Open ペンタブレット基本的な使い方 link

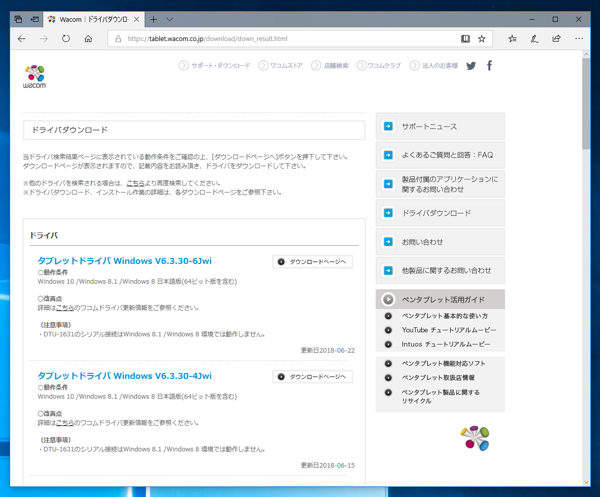(445, 316)
